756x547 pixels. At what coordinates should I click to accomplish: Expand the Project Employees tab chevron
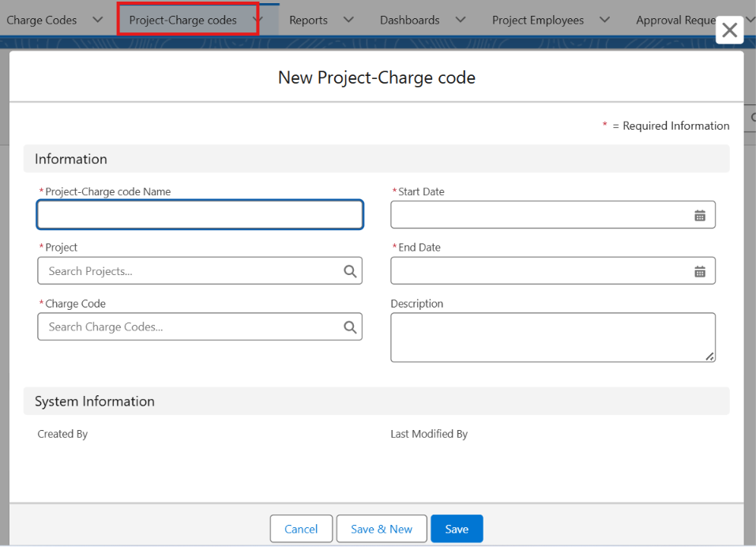604,20
